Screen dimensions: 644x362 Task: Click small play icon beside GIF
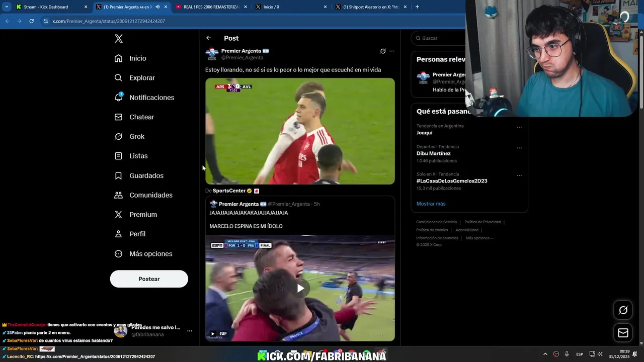tap(212, 334)
